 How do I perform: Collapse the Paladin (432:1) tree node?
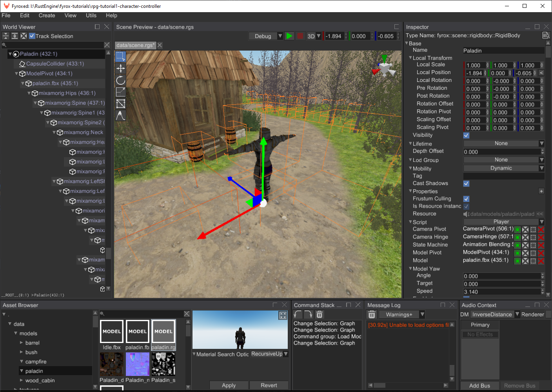10,54
